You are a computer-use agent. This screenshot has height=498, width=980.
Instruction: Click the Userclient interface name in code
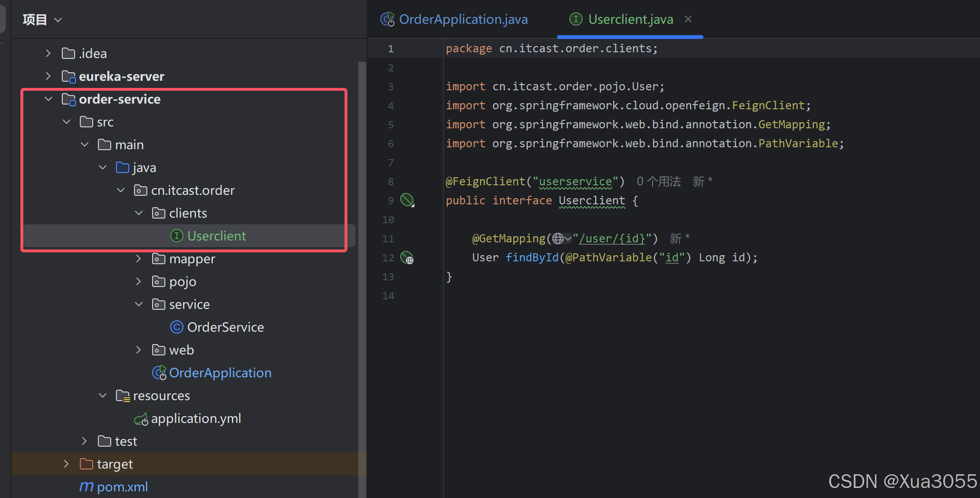(x=592, y=201)
